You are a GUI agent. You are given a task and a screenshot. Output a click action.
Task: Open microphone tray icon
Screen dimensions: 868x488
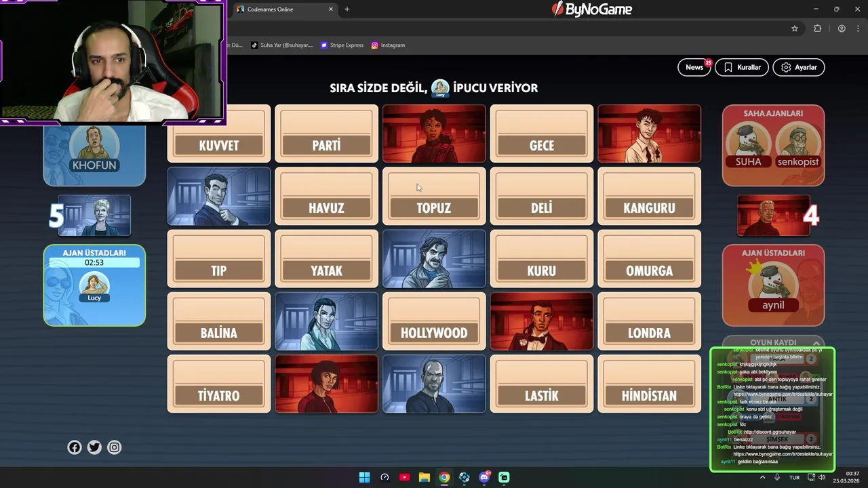[x=777, y=477]
